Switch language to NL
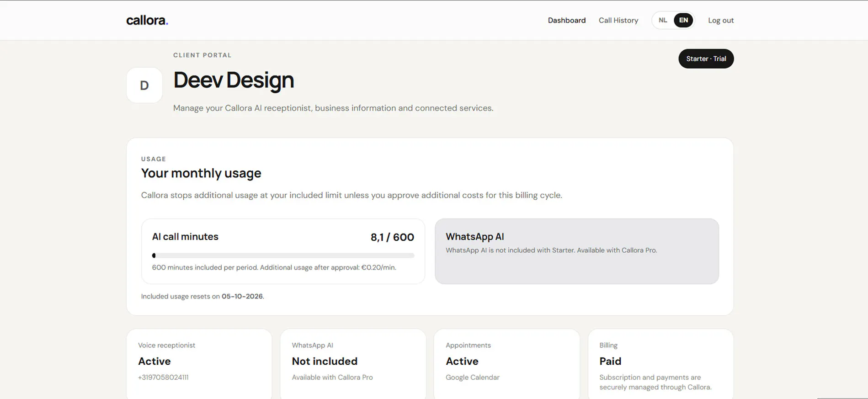This screenshot has width=868, height=399. pyautogui.click(x=663, y=20)
